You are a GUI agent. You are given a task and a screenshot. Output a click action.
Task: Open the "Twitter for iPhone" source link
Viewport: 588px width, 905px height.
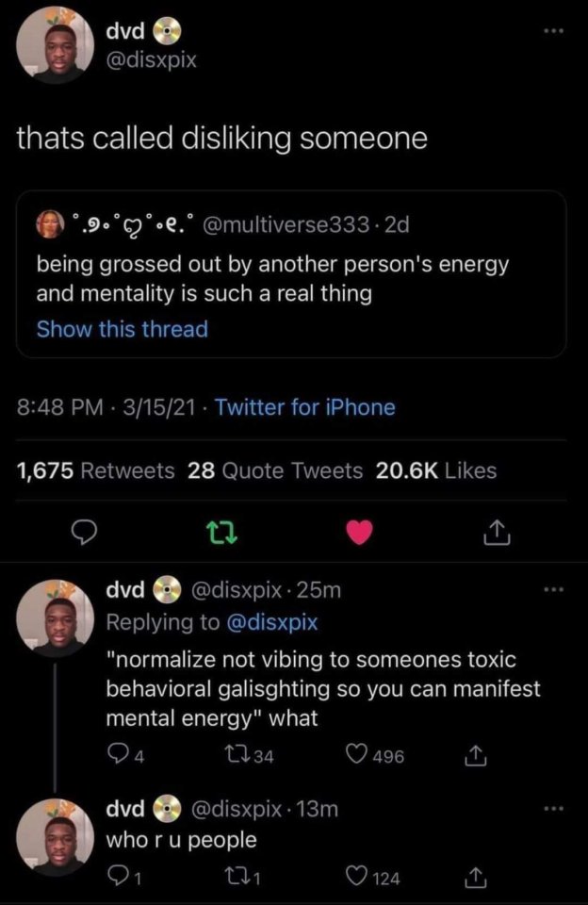point(305,407)
